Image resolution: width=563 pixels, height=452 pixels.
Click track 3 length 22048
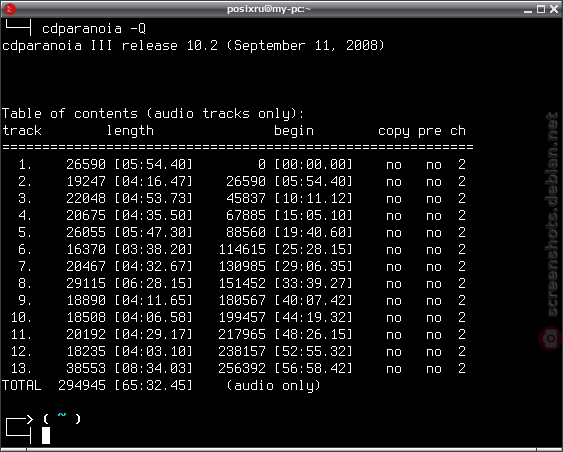pos(86,198)
